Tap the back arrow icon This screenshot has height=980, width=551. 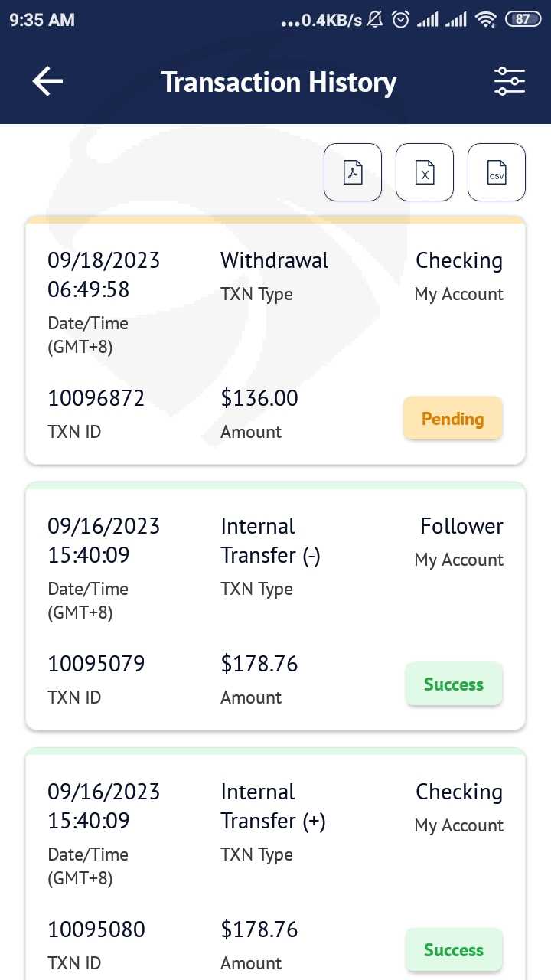click(x=47, y=81)
